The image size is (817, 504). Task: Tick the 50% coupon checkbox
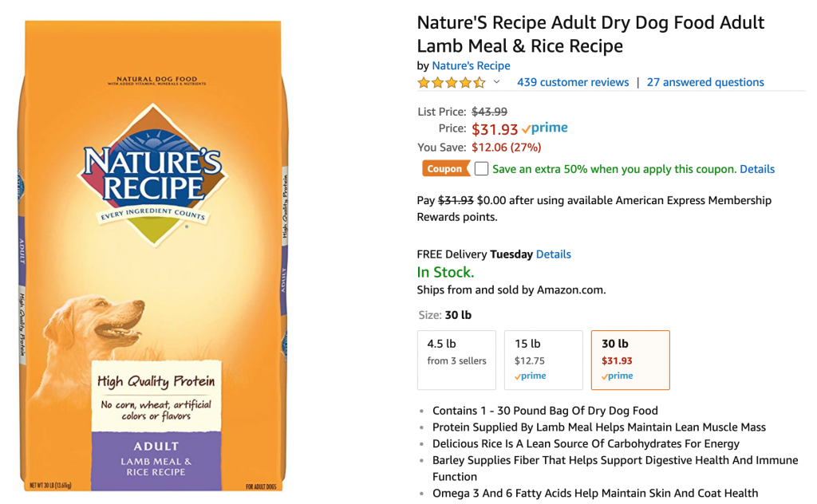click(481, 169)
